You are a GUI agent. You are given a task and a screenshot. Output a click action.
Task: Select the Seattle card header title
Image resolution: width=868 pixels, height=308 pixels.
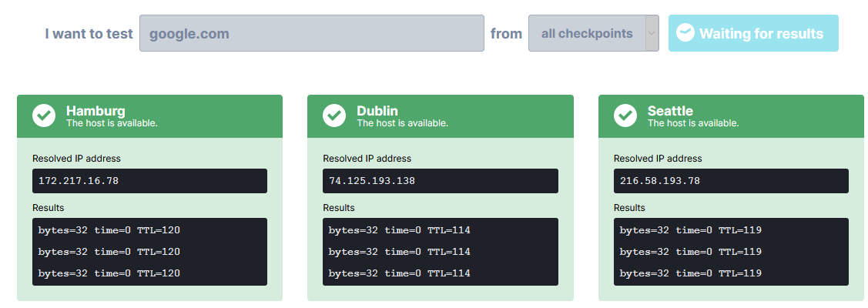(x=670, y=111)
